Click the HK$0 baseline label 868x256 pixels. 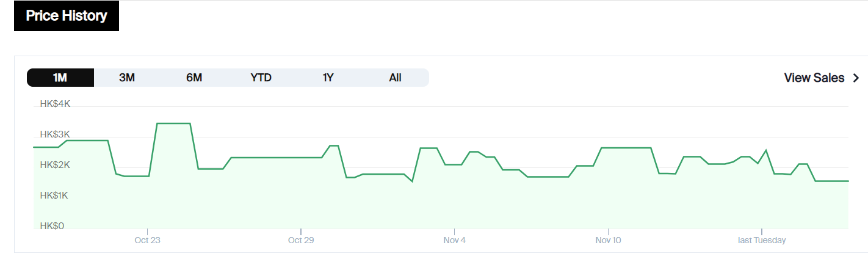[x=52, y=226]
